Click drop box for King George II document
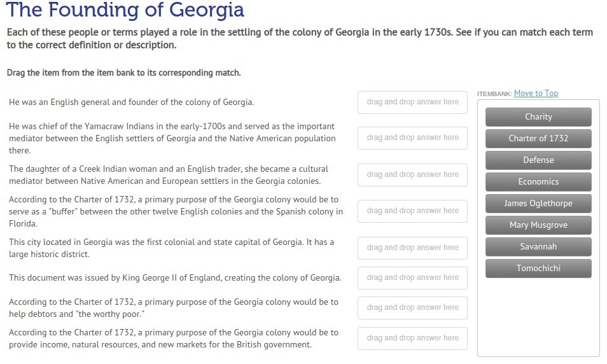Viewport: 607px width, 364px height. 412,278
